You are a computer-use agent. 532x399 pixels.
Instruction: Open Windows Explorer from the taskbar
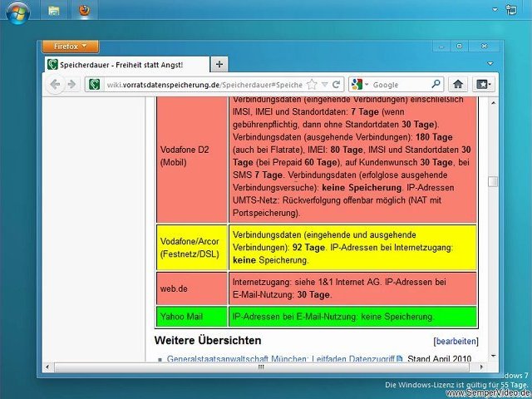coord(54,11)
